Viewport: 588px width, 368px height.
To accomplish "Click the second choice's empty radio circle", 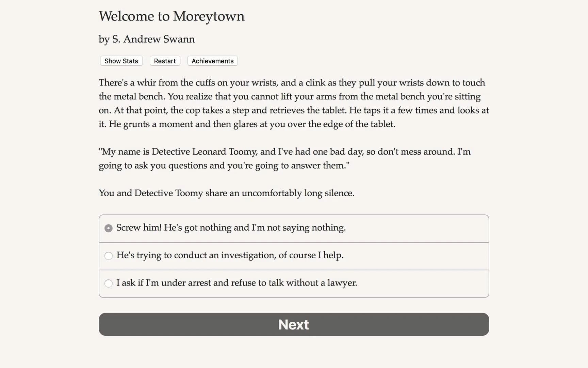I will click(x=108, y=256).
